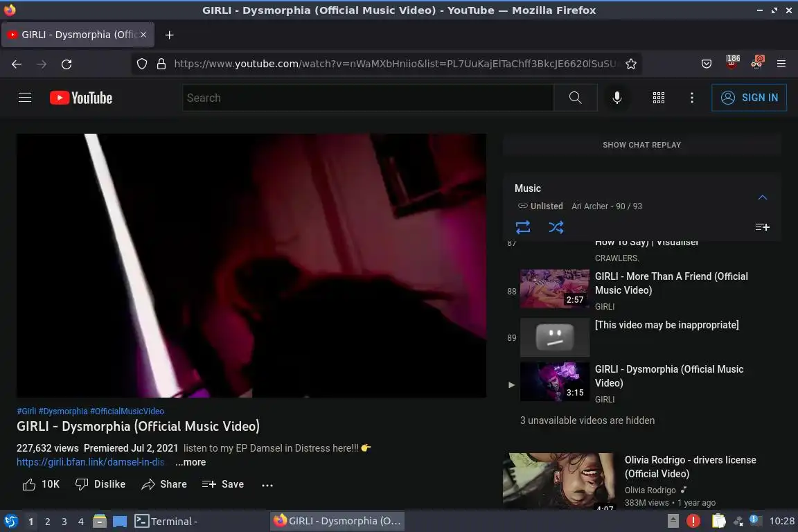Open the Firefox accounts extension icon
Viewport: 798px width, 532px height.
(757, 62)
